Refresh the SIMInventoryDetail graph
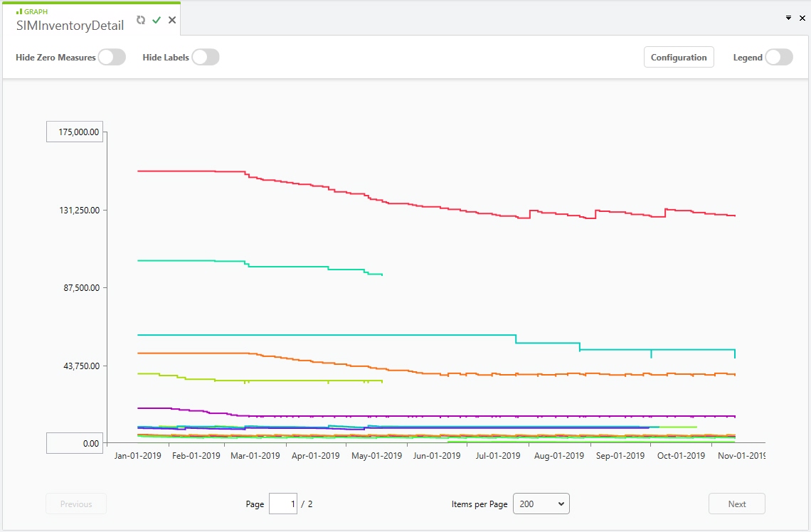 [142, 20]
